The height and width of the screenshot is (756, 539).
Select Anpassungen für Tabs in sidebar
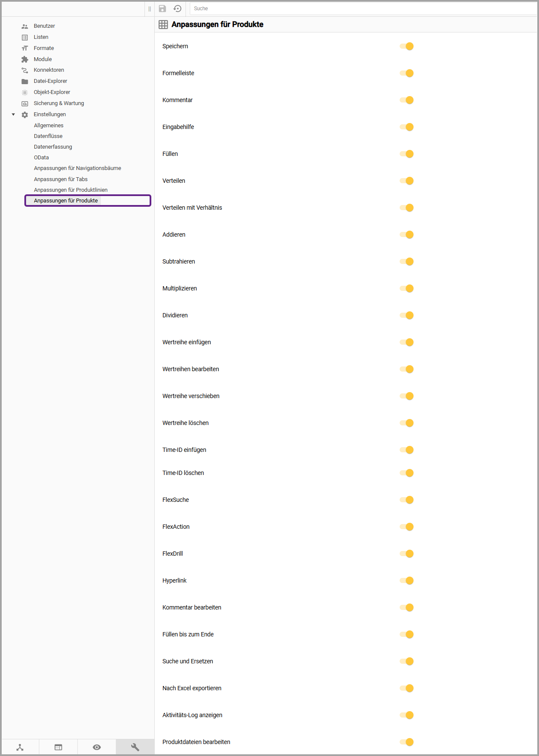[61, 179]
